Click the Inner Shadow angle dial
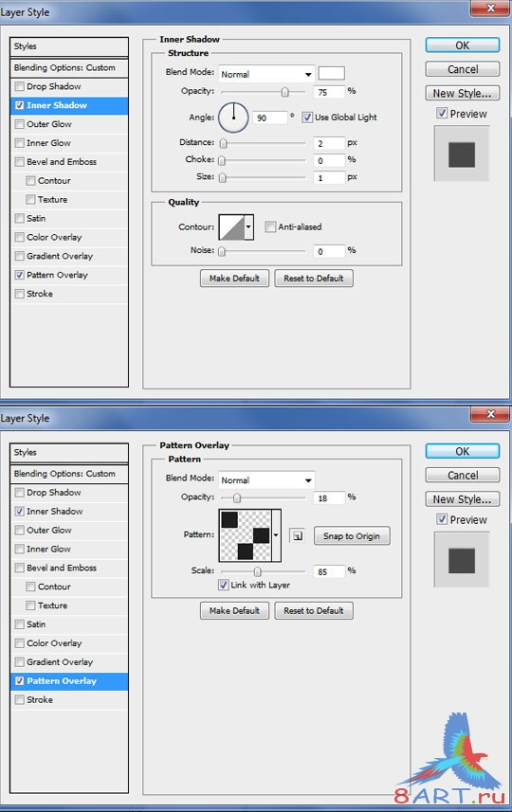512x812 pixels. coord(233,117)
